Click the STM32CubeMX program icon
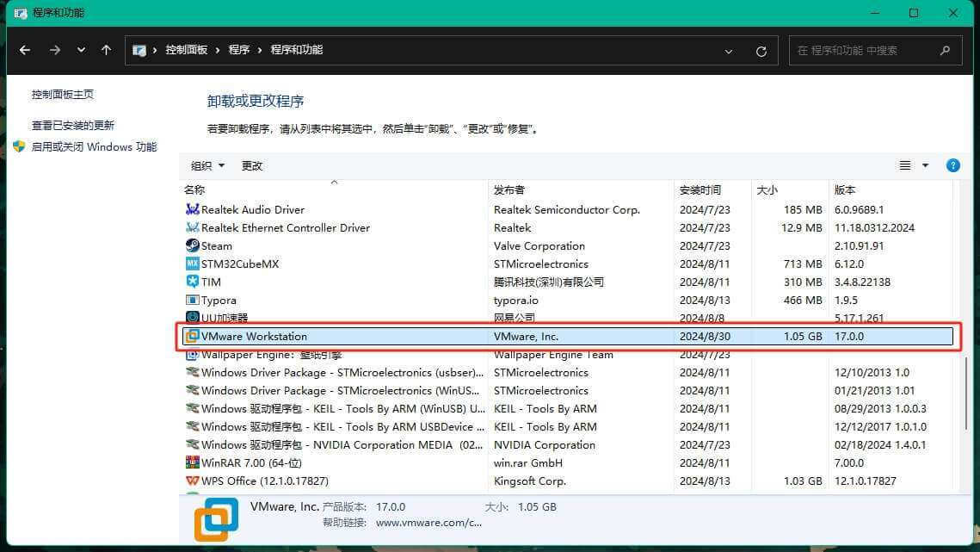 pyautogui.click(x=192, y=264)
